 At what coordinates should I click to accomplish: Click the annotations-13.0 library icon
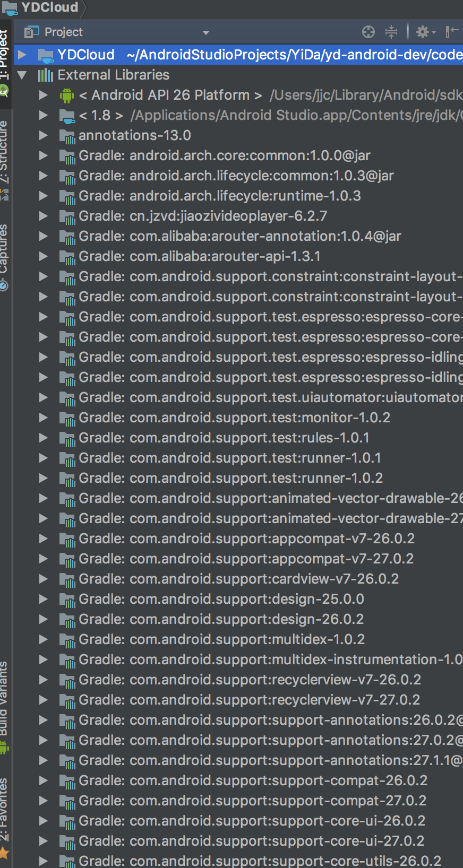click(67, 136)
